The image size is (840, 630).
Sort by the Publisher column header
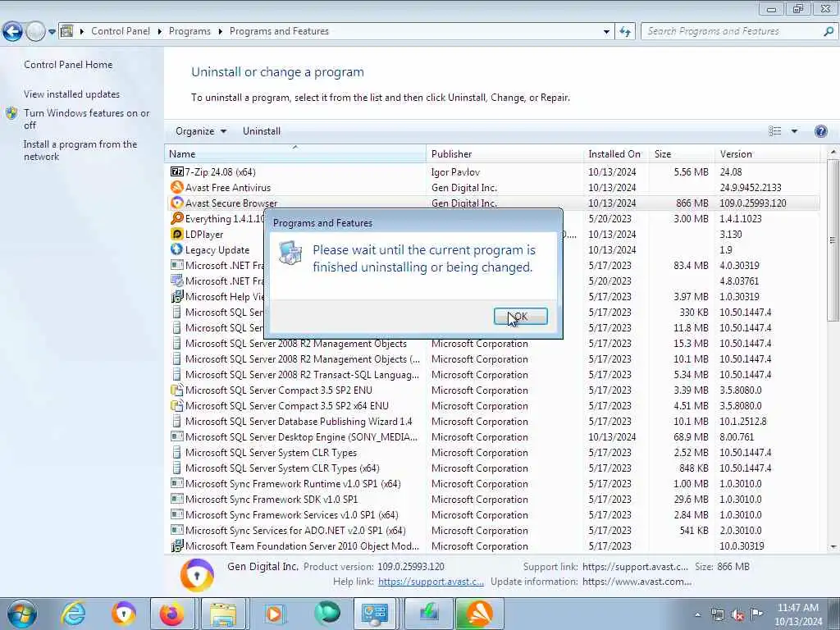[x=504, y=153]
